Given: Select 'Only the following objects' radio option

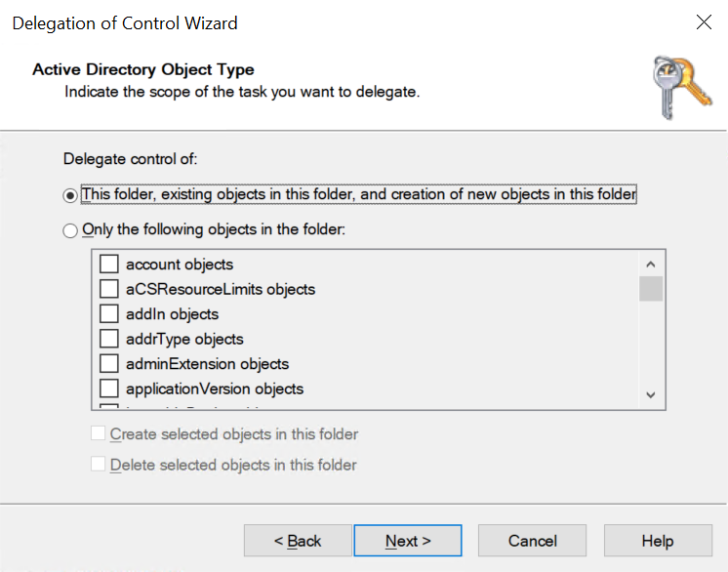Looking at the screenshot, I should coord(69,231).
